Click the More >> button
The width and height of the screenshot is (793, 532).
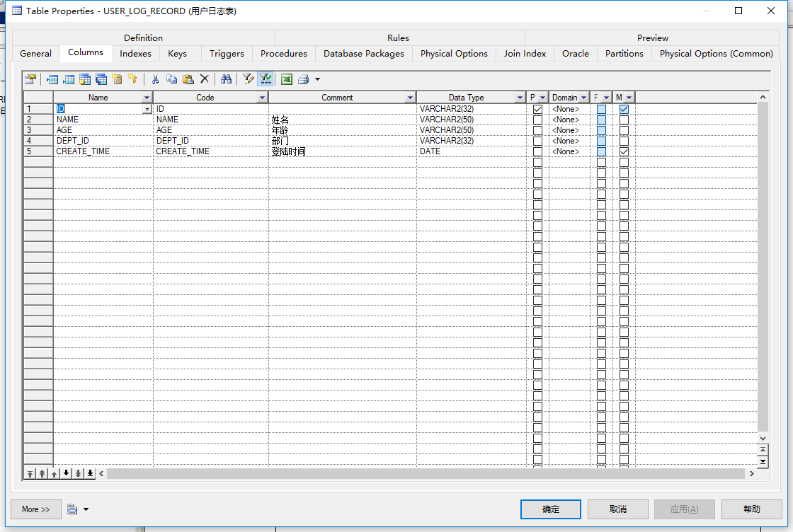[x=36, y=509]
